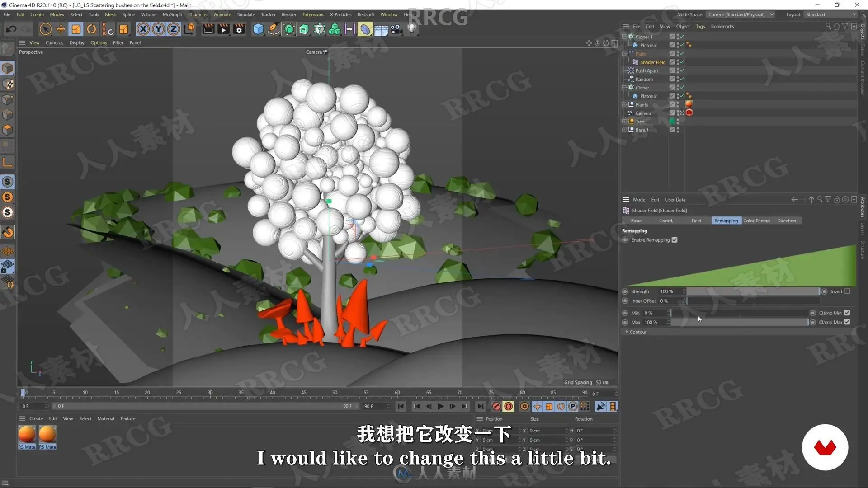Toggle the Y axis lock
This screenshot has width=868, height=488.
(x=158, y=29)
